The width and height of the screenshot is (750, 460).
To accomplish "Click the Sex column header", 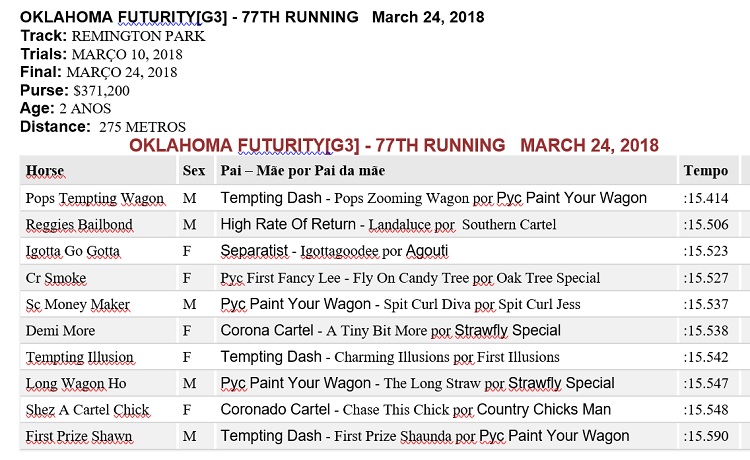I will click(194, 171).
